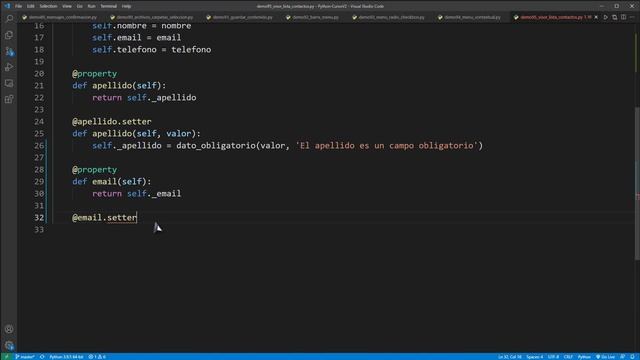This screenshot has width=640, height=360.
Task: Click 'dato_obligatorio' function call on line 26
Action: tap(216, 146)
